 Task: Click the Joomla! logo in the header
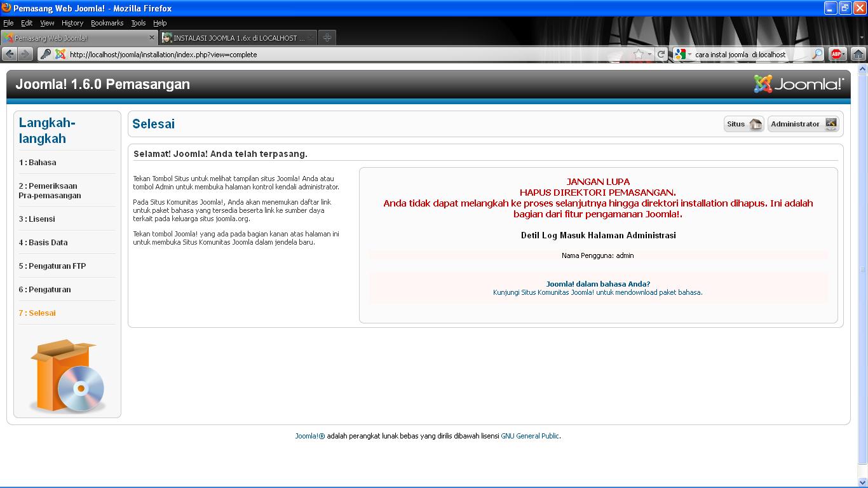[x=799, y=84]
